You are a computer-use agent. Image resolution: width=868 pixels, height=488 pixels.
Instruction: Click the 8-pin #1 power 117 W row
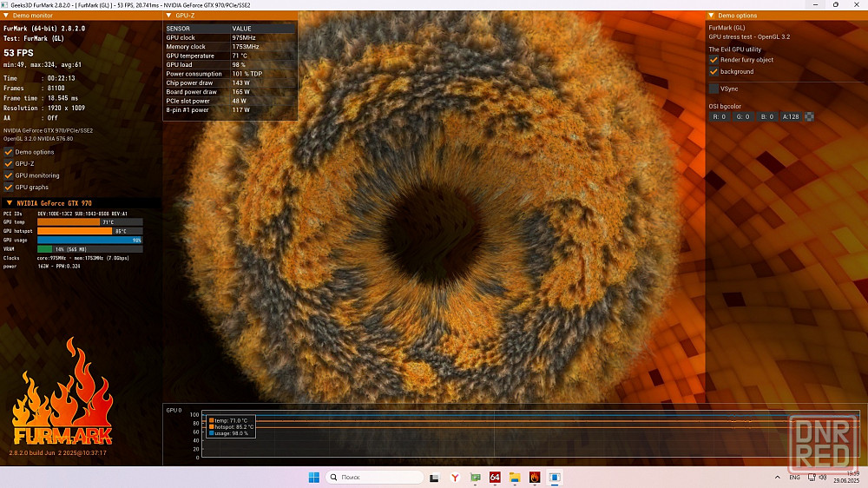[230, 110]
